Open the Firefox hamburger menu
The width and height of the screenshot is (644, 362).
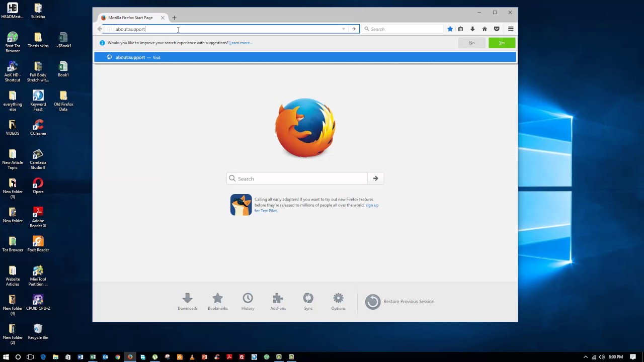point(511,29)
